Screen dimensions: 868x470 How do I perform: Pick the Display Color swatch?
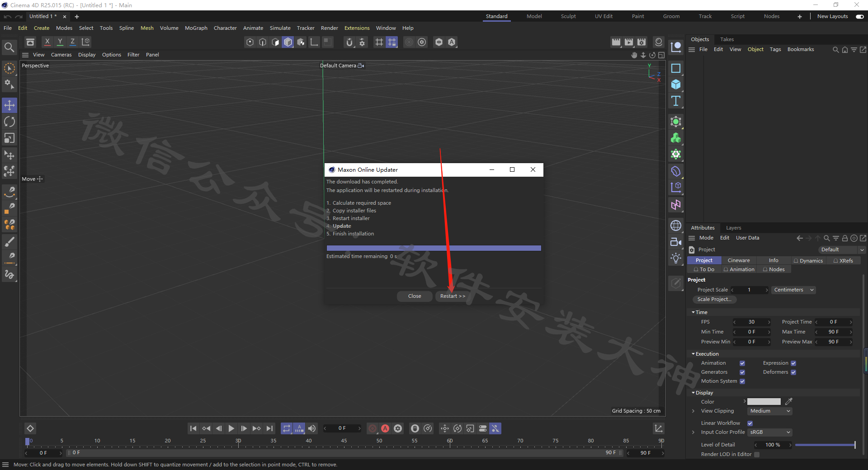click(x=764, y=402)
